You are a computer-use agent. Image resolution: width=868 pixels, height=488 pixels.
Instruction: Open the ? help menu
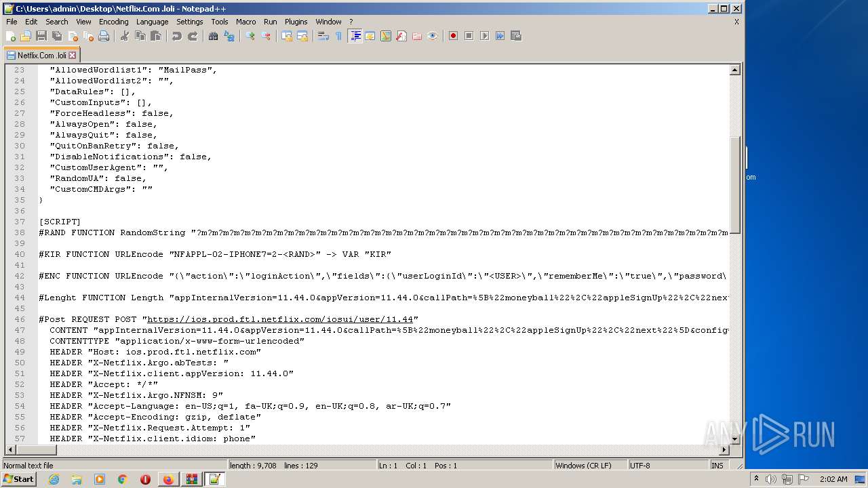pos(351,22)
